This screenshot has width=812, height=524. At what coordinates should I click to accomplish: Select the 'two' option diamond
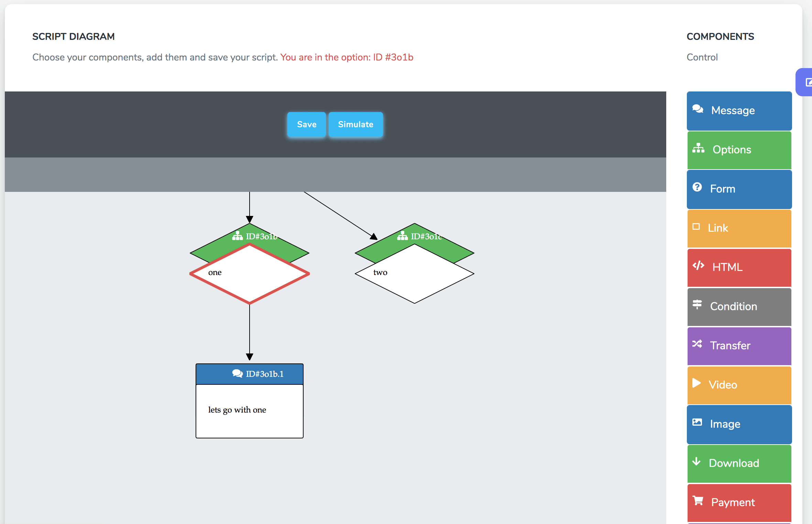(x=415, y=274)
